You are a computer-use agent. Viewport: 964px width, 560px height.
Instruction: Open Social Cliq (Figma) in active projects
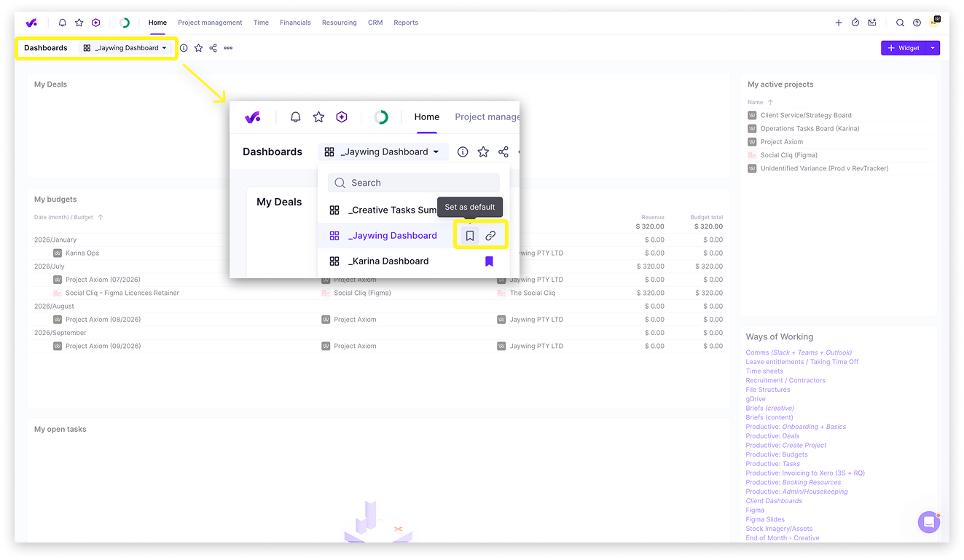[x=789, y=155]
